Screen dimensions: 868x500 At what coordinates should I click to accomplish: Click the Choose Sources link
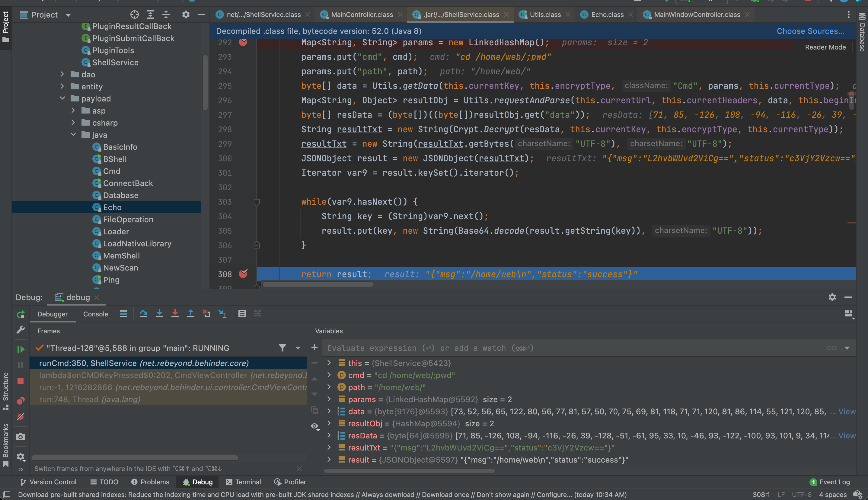(810, 31)
